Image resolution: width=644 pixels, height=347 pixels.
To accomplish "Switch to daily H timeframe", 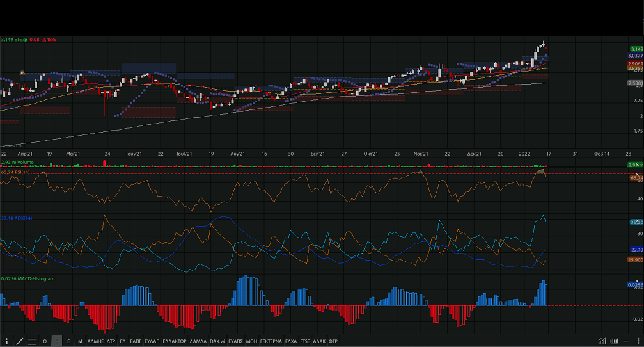I will 57,341.
